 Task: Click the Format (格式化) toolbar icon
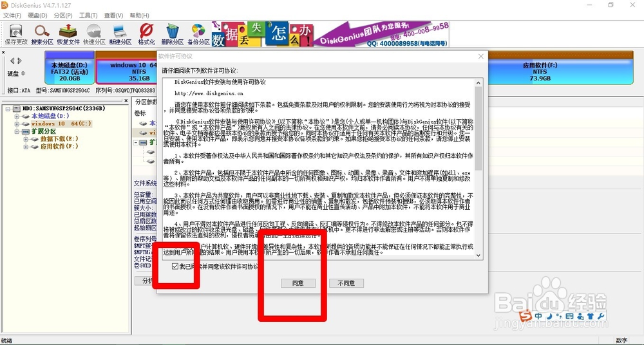pos(146,34)
